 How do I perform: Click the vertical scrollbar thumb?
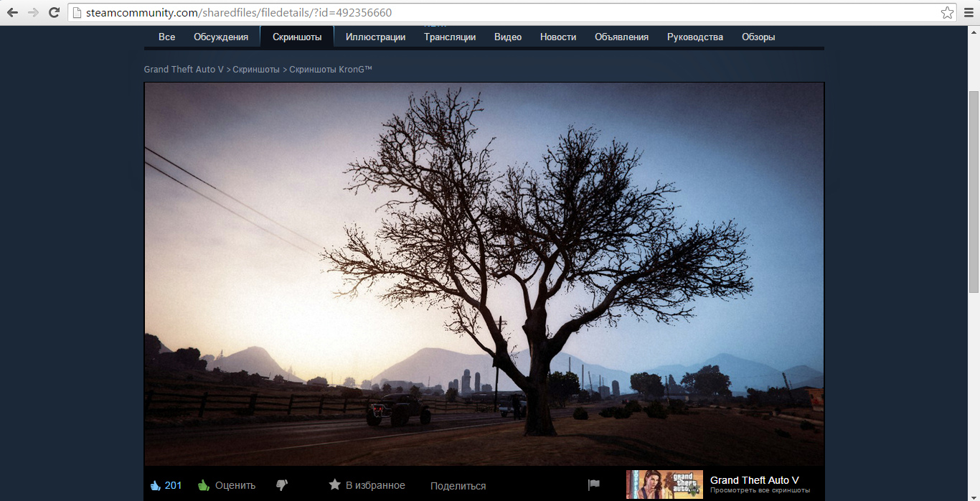coord(974,191)
